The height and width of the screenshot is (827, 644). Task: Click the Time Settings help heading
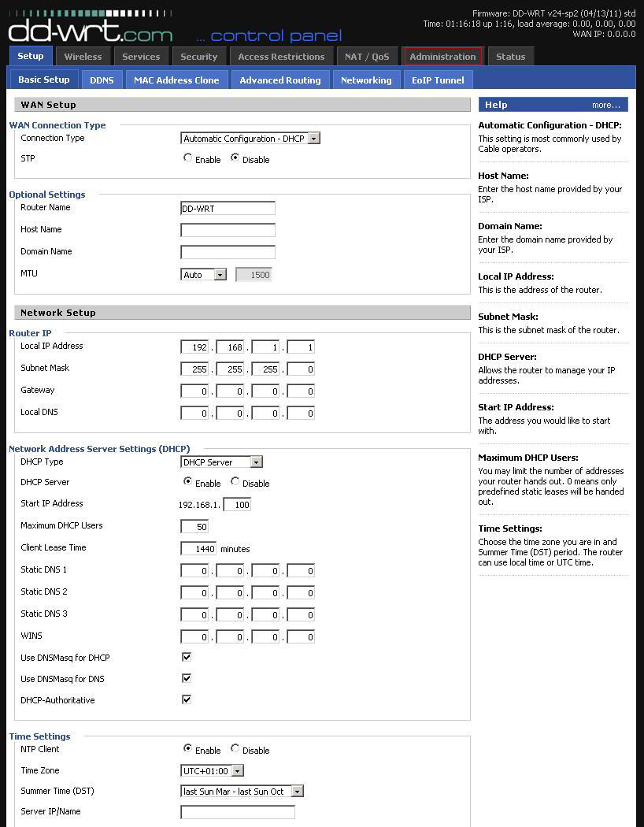(510, 528)
